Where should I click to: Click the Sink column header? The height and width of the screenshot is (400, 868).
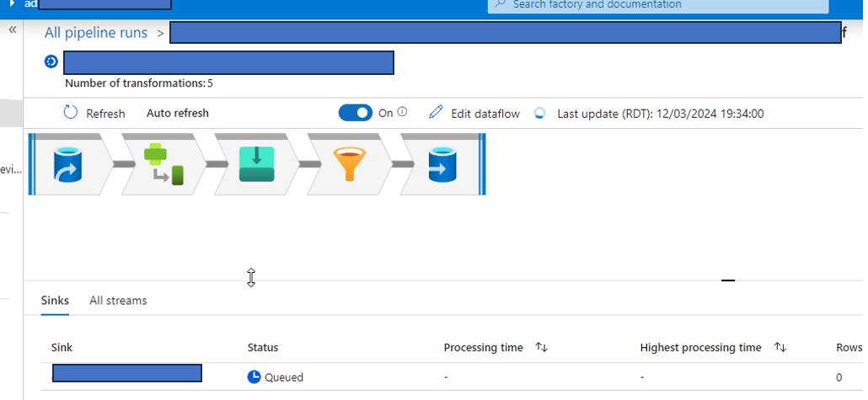coord(62,348)
